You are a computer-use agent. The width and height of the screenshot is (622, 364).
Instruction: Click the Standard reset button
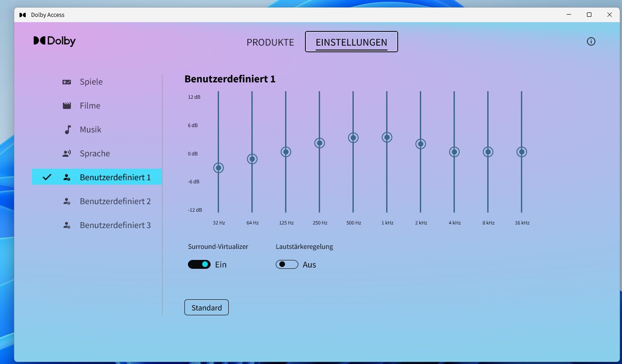coord(207,307)
